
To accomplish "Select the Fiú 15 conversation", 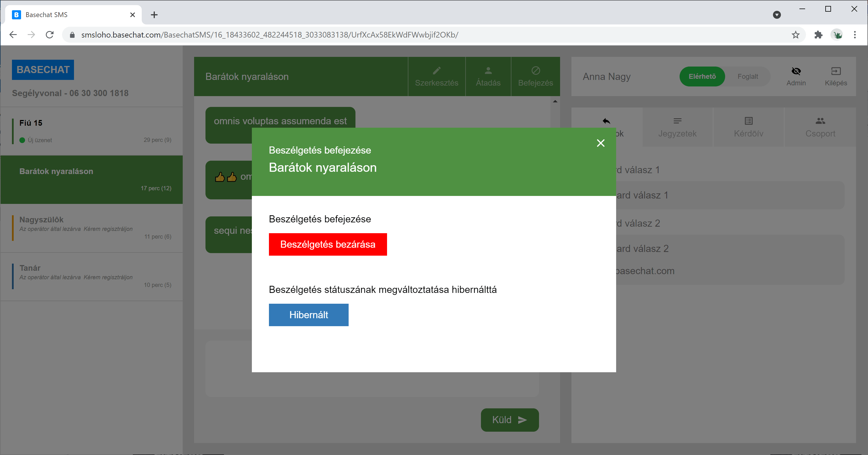I will point(92,131).
